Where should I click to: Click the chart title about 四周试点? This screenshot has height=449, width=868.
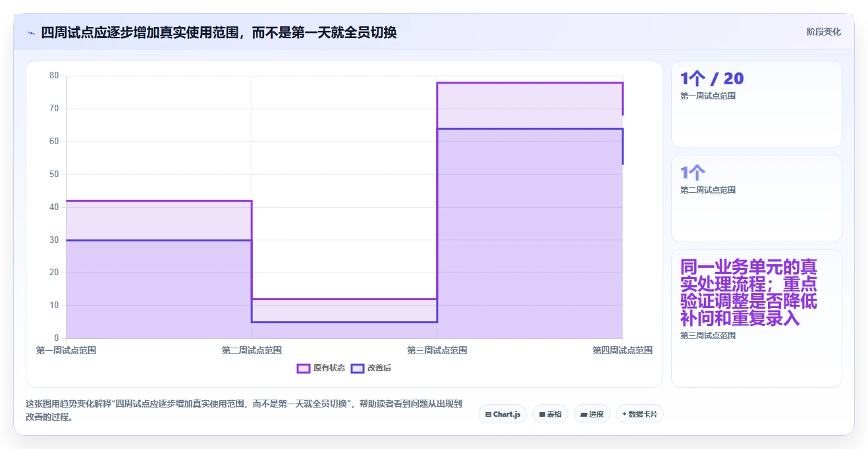pos(219,32)
